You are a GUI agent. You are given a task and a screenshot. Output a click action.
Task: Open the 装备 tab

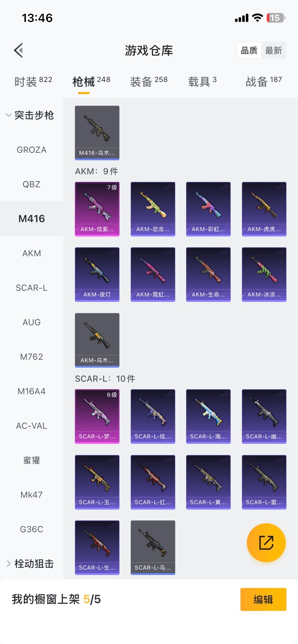pos(149,82)
